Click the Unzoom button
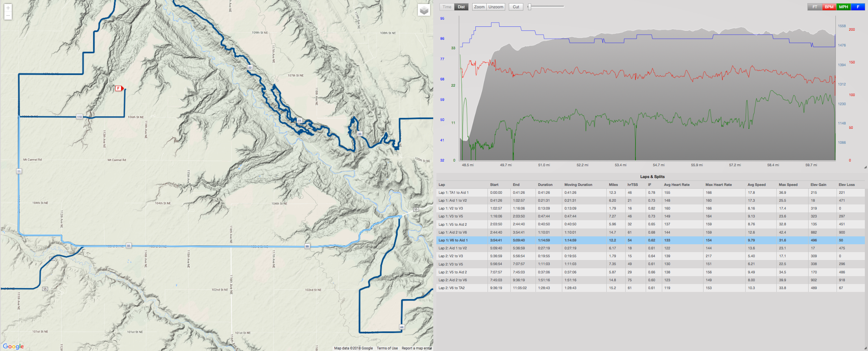 (x=496, y=7)
